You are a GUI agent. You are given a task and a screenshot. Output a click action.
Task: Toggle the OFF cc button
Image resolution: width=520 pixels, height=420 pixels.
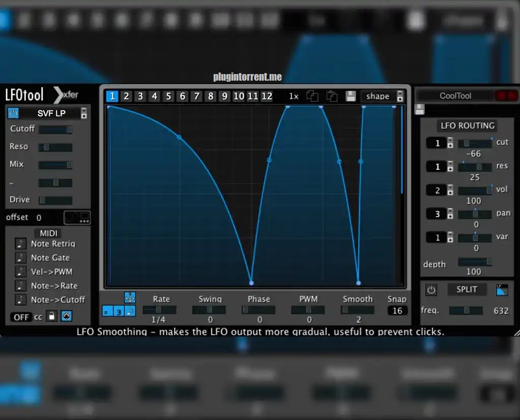(x=21, y=317)
